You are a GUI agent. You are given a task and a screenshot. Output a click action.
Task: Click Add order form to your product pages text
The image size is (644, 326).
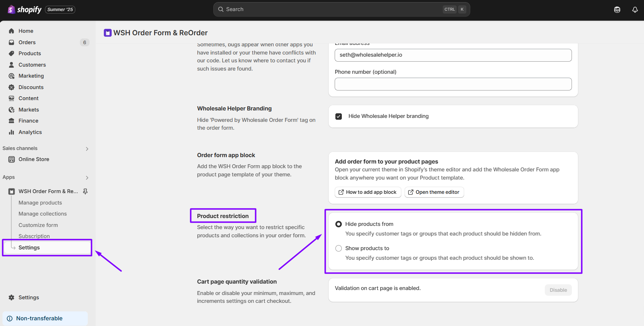click(386, 161)
